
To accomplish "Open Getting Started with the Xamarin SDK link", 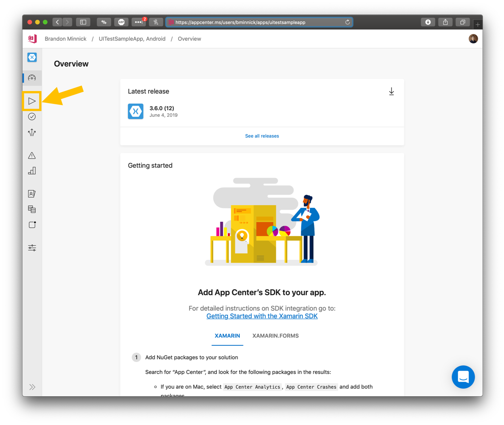I will (x=262, y=316).
